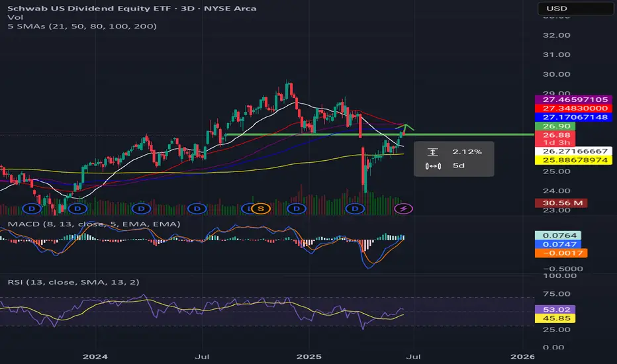The image size is (617, 364).
Task: Open the leftmost D dividend marker
Action: point(32,208)
